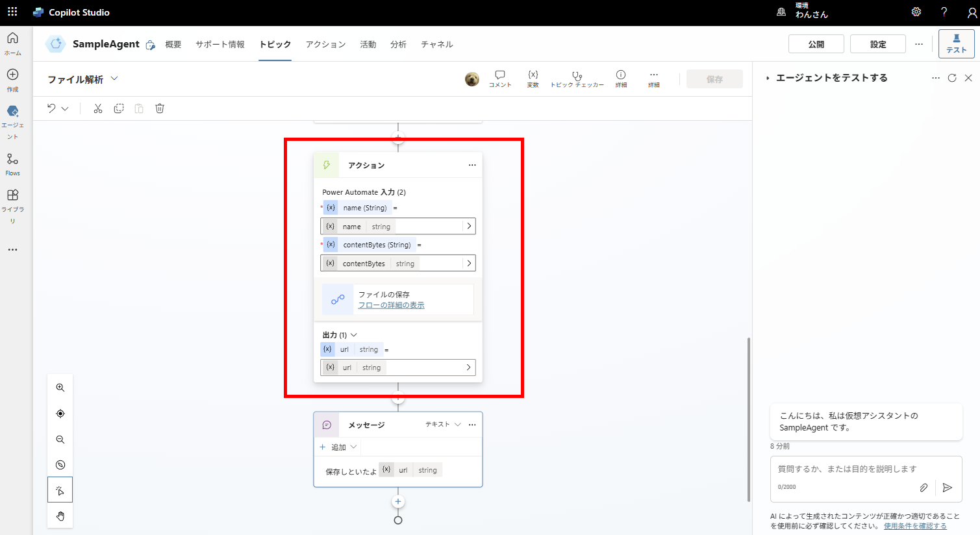Cut the selected node with the scissors icon
This screenshot has width=980, height=535.
pyautogui.click(x=98, y=108)
